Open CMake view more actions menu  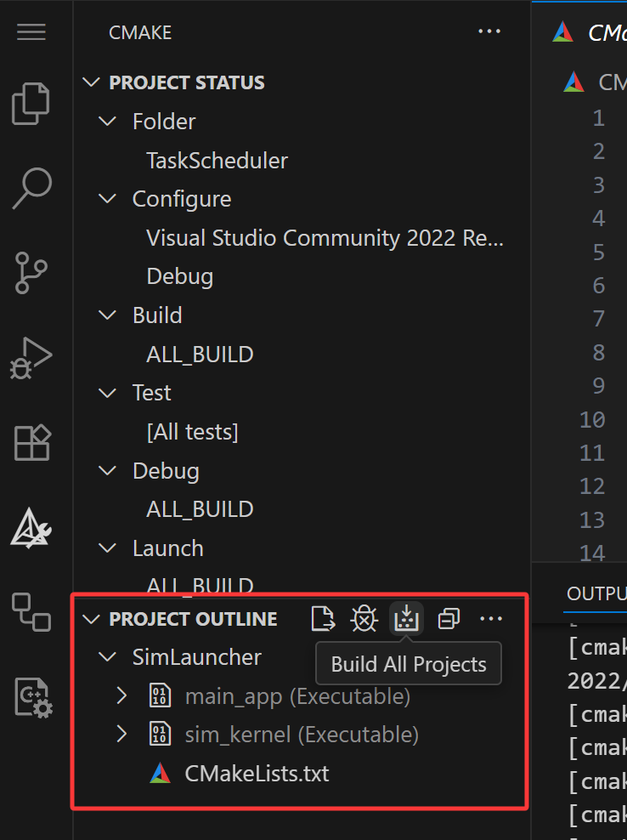(x=489, y=32)
